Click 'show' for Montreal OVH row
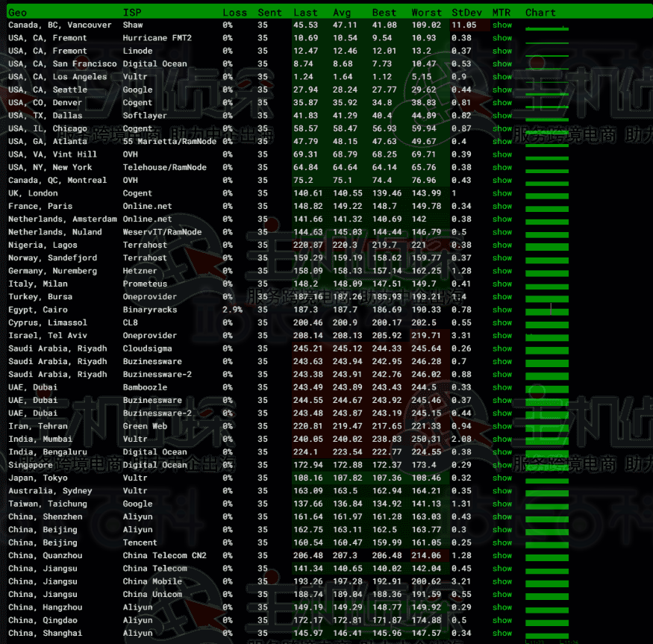Screen dimensions: 653x644 coord(502,180)
